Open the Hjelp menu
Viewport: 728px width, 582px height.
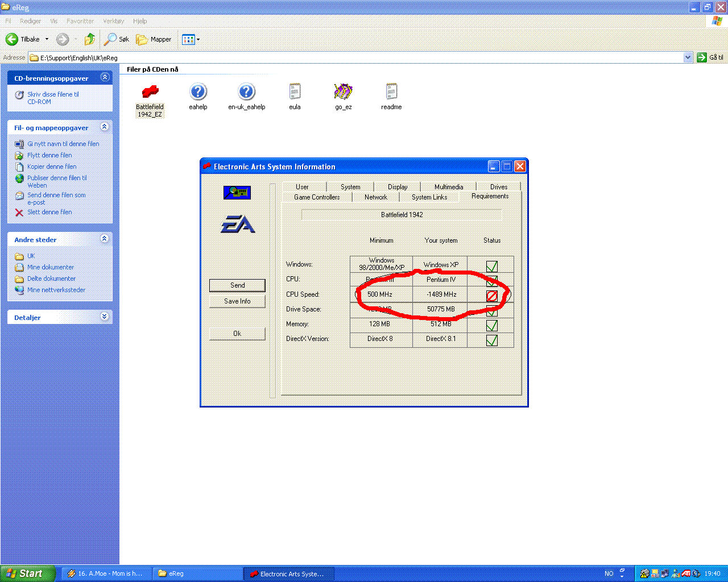coord(140,21)
